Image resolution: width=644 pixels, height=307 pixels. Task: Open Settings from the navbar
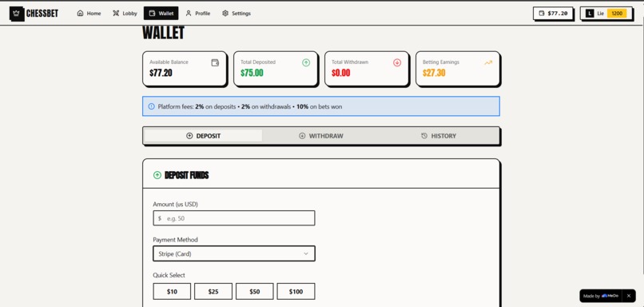click(x=237, y=13)
